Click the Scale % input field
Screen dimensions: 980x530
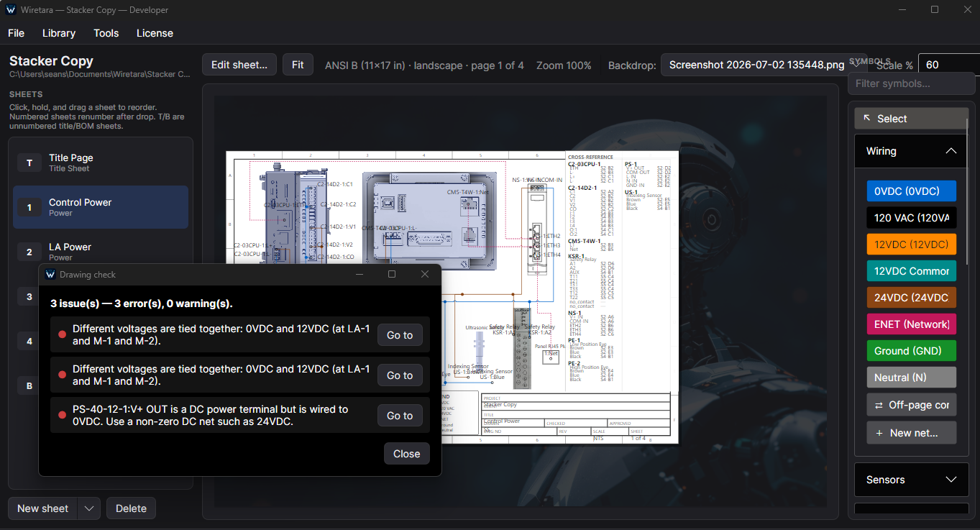point(949,65)
